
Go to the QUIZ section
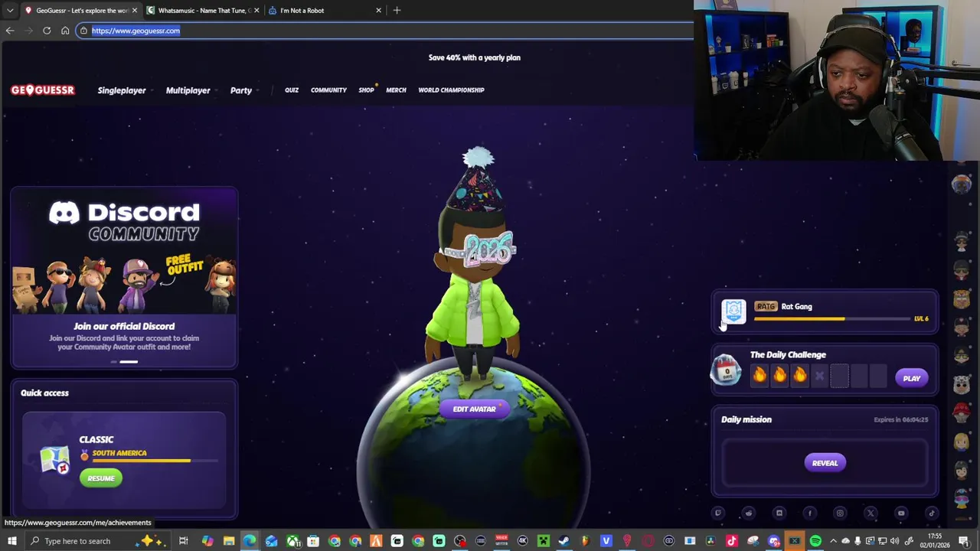point(292,90)
